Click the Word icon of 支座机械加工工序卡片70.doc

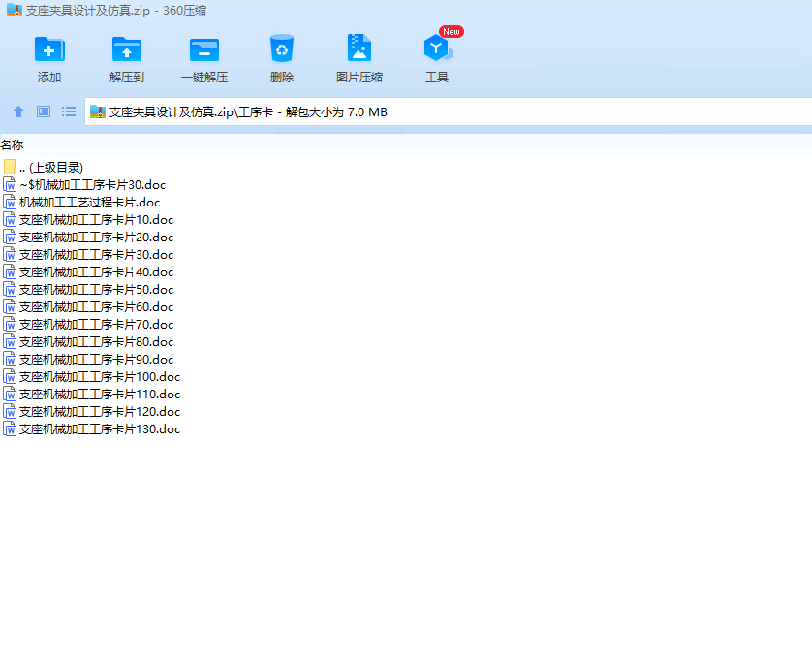click(10, 325)
